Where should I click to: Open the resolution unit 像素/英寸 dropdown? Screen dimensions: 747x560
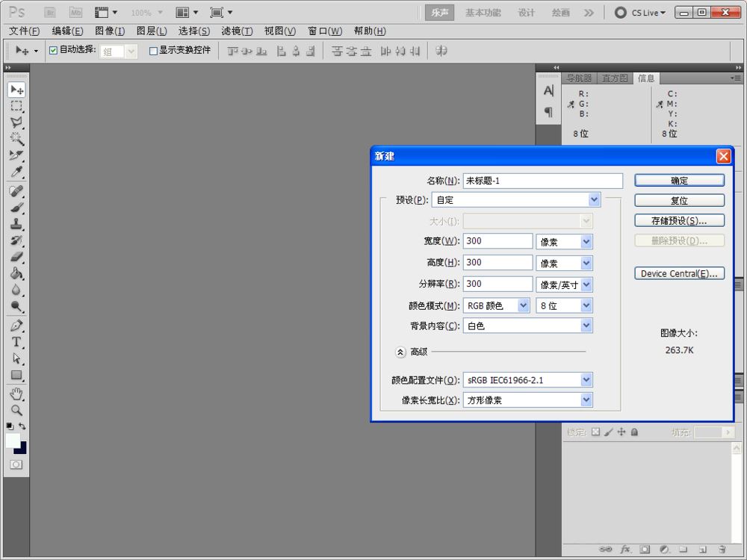pos(586,284)
